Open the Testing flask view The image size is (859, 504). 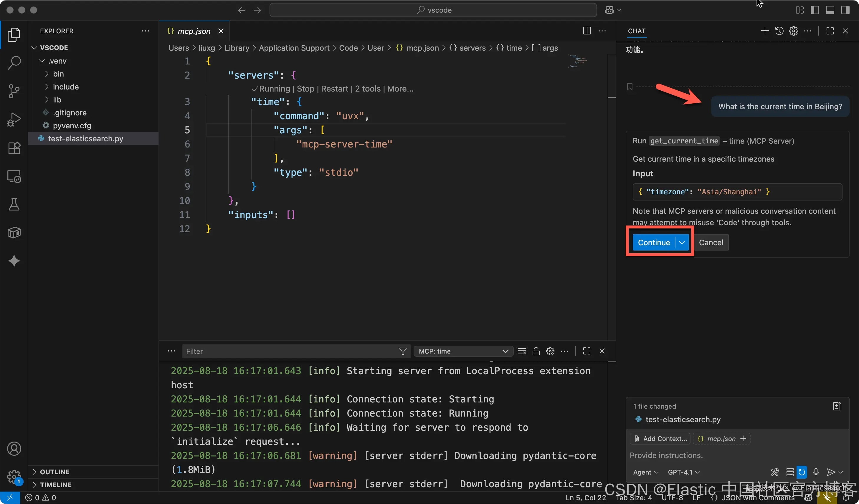(x=14, y=204)
